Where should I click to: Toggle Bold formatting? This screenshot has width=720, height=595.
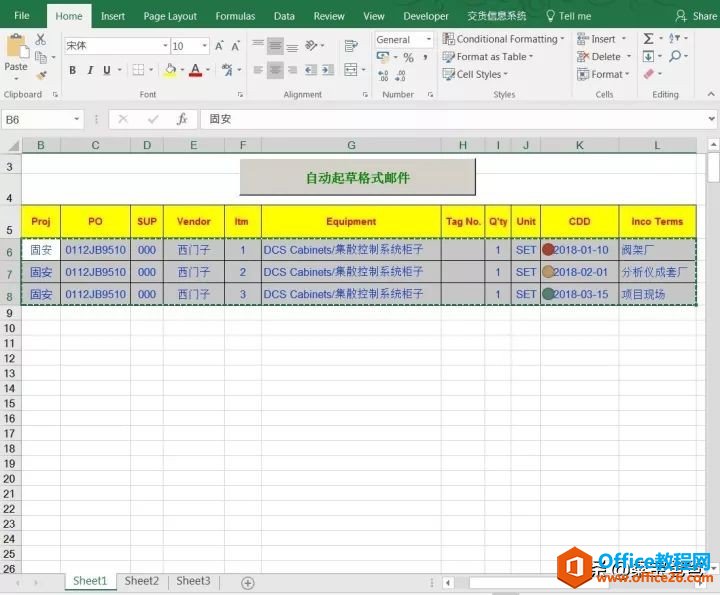pyautogui.click(x=73, y=70)
